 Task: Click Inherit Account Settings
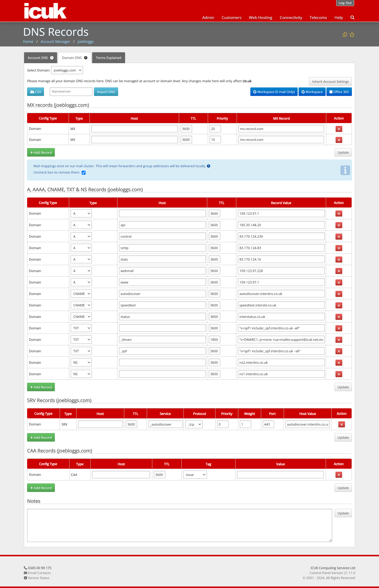(x=330, y=82)
